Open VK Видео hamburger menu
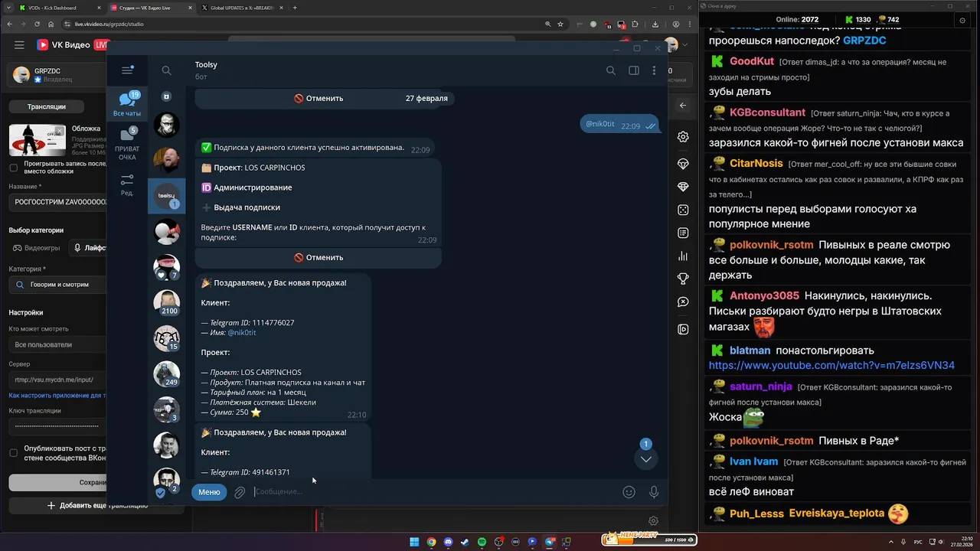Screen dimensions: 980x551 [19, 45]
